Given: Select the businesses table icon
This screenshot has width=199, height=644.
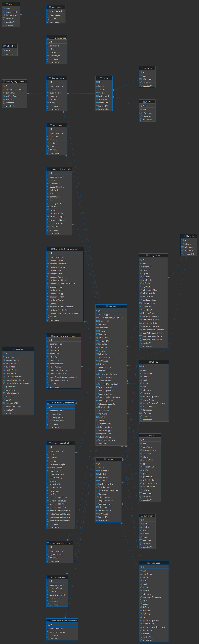Looking at the screenshot, I should coord(148,563).
